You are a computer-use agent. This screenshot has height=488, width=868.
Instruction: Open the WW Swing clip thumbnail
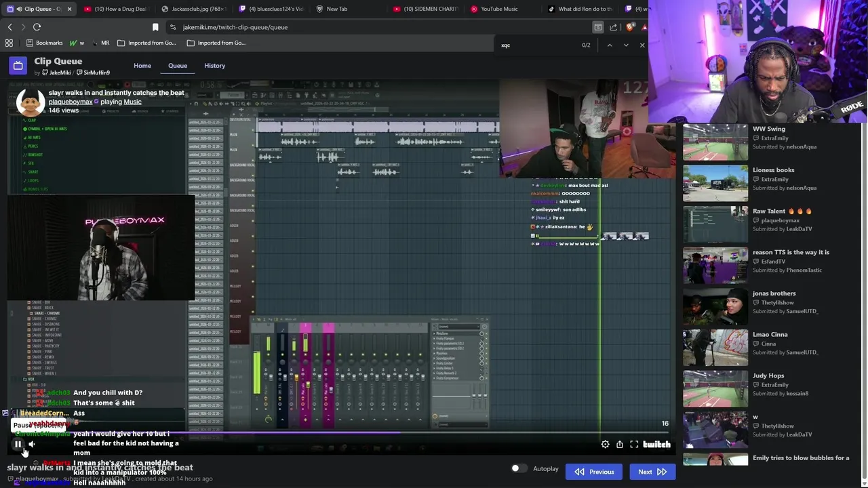click(x=715, y=142)
